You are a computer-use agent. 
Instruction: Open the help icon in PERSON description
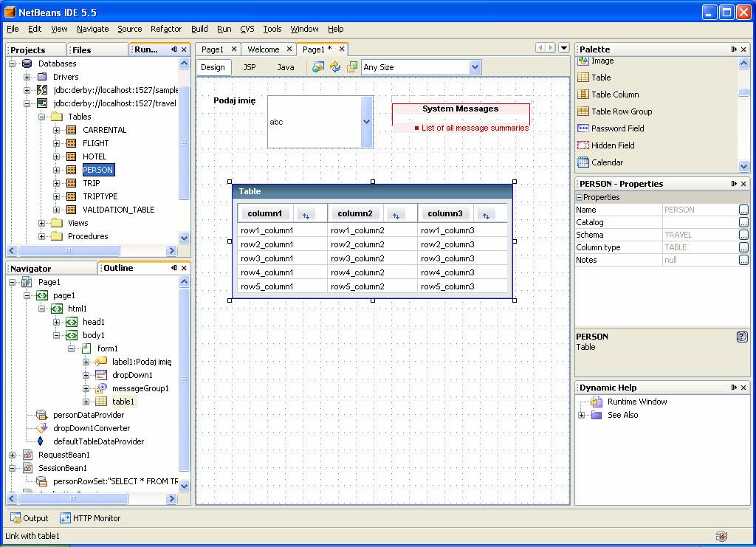(742, 337)
